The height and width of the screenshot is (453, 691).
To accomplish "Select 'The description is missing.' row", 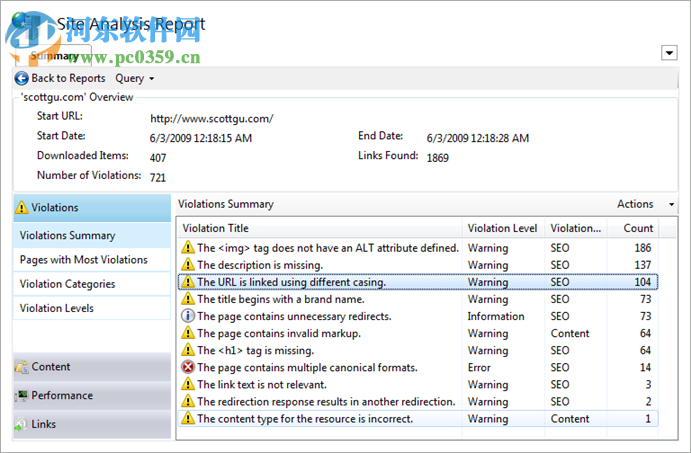I will pos(418,265).
